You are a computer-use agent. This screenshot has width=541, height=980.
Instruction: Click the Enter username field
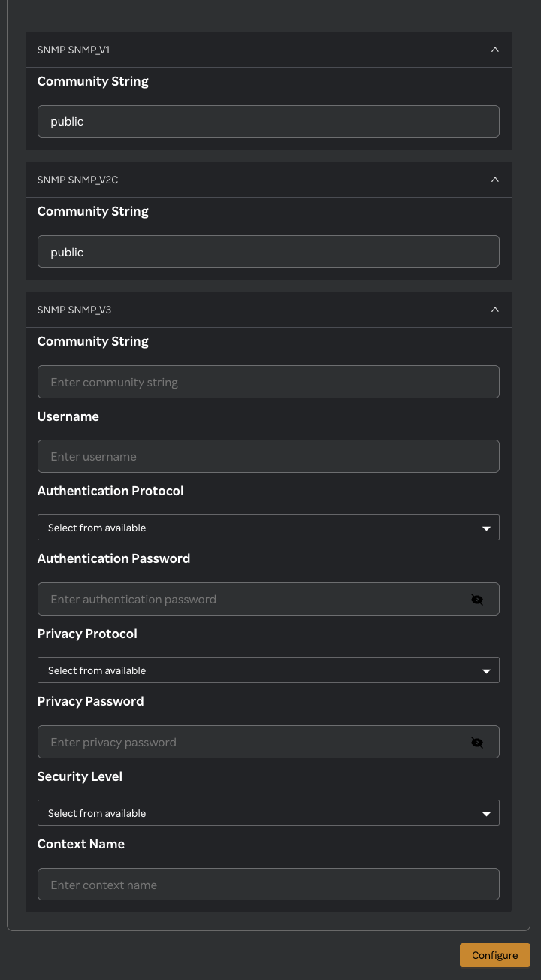268,456
